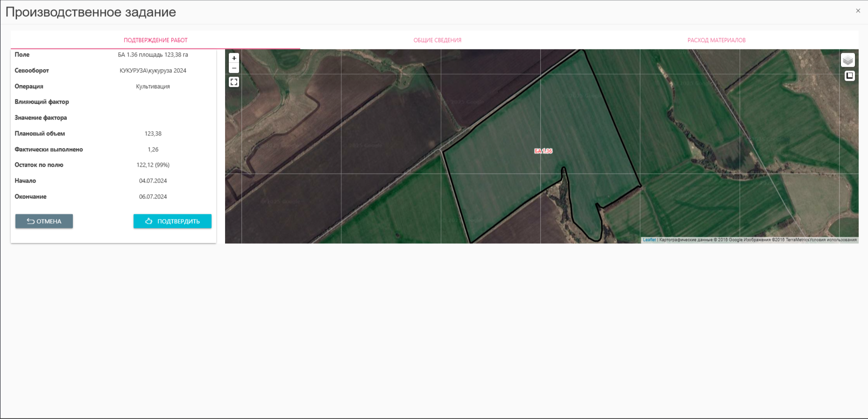Click the Остаток по полю value 122,12 (99%)
This screenshot has height=419, width=868.
(153, 165)
